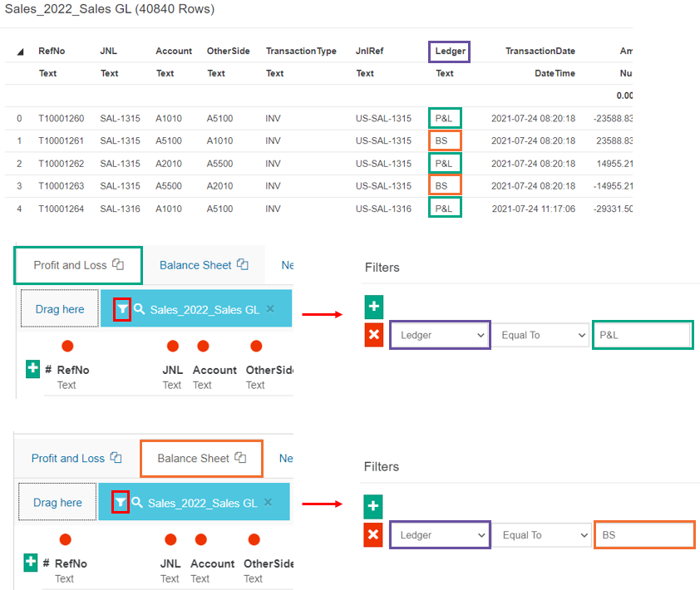Select table row with RefNo T10001262
This screenshot has width=700, height=590.
click(61, 164)
